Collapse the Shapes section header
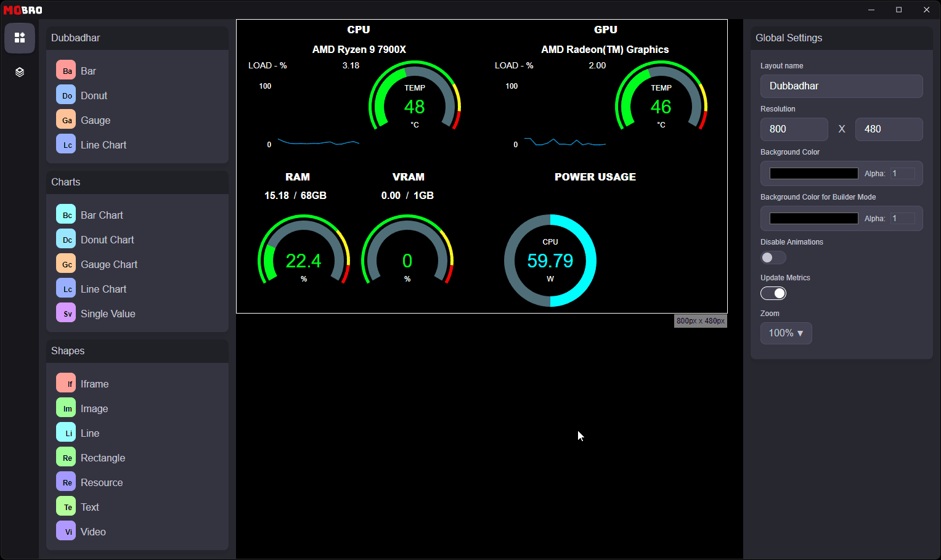Screen dimensions: 941x560 tap(137, 351)
